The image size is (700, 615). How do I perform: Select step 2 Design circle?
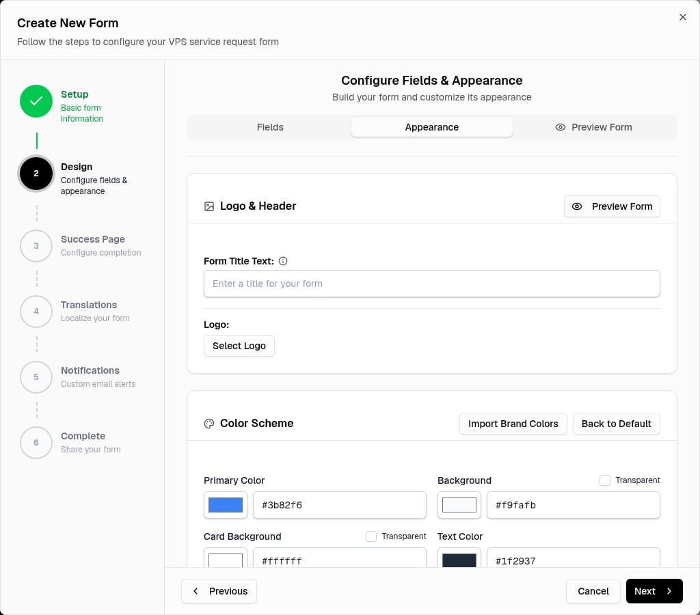point(36,174)
